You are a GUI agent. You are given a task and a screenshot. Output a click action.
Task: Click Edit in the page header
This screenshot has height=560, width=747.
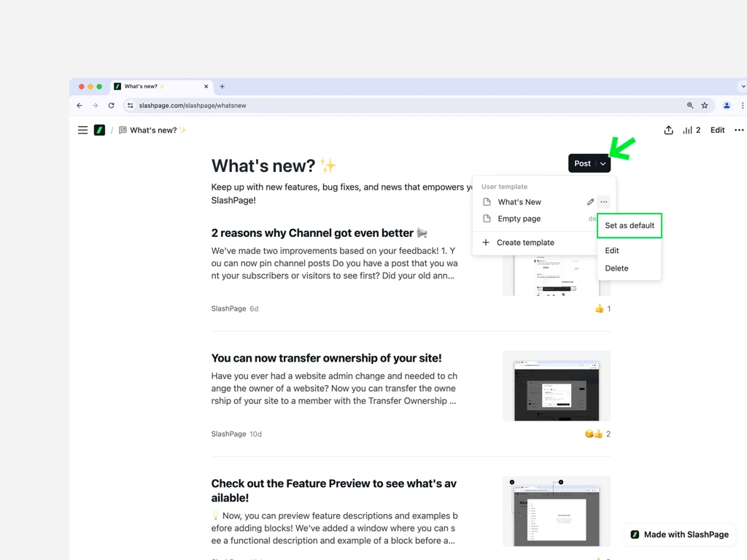pyautogui.click(x=718, y=130)
